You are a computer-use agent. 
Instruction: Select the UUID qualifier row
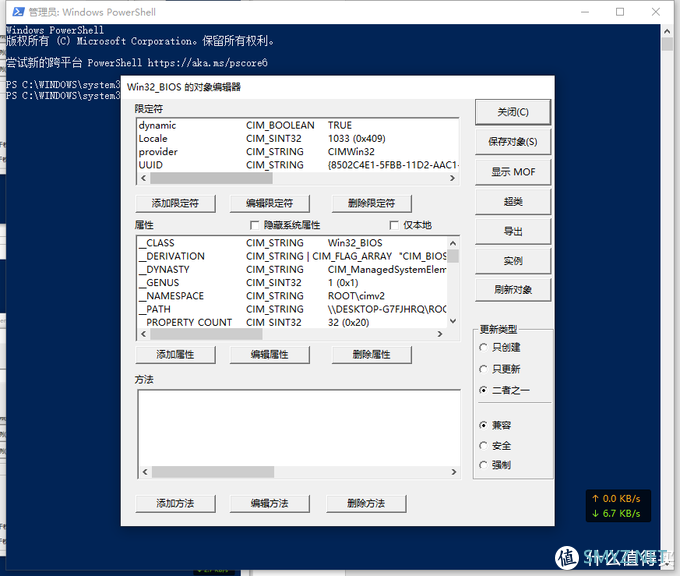tap(298, 165)
